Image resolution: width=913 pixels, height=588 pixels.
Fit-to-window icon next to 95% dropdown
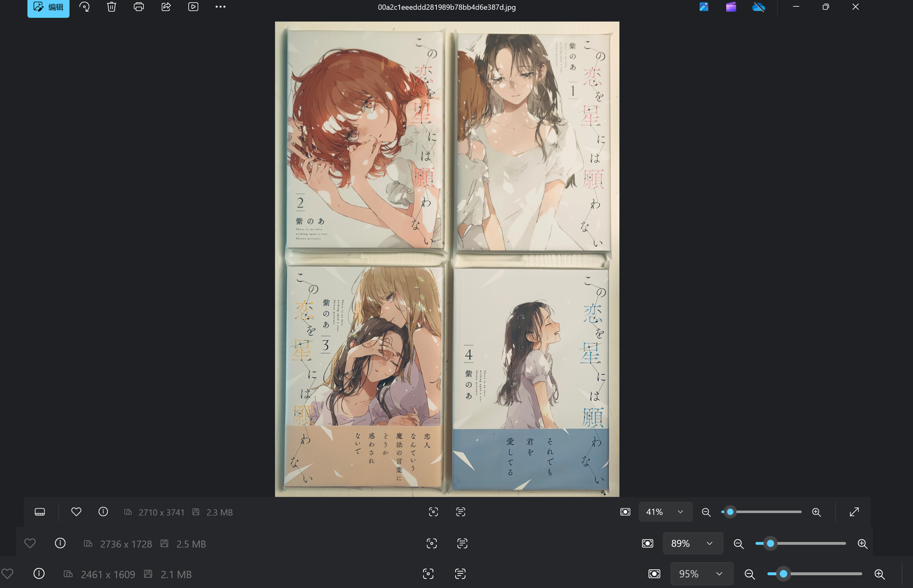point(654,574)
